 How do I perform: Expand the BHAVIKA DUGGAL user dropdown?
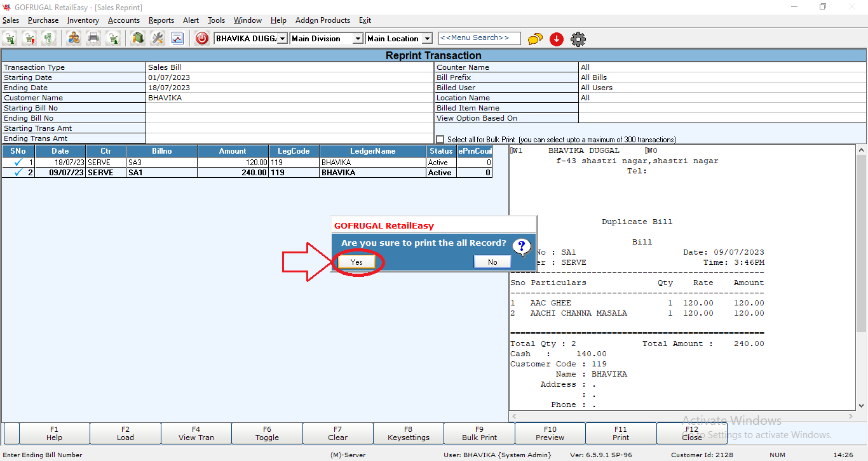point(283,39)
